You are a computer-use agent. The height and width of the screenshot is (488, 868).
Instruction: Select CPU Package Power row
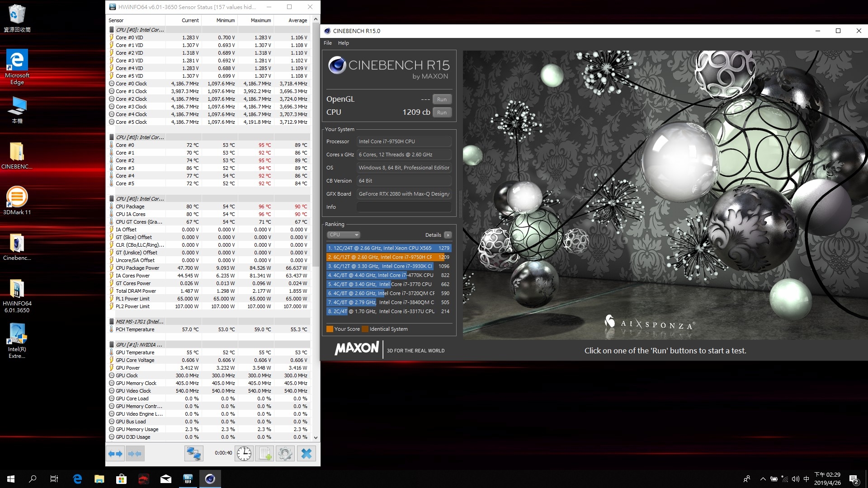(x=208, y=268)
